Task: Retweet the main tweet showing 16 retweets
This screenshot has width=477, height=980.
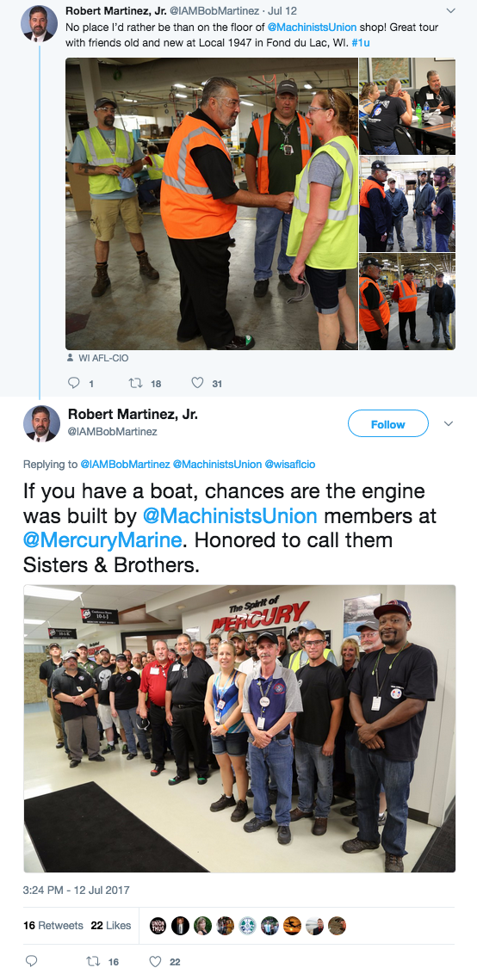Action: click(92, 961)
